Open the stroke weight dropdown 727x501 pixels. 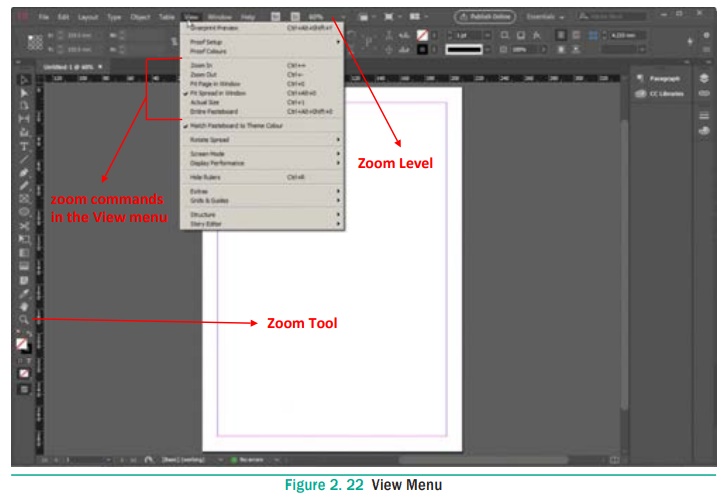point(488,35)
